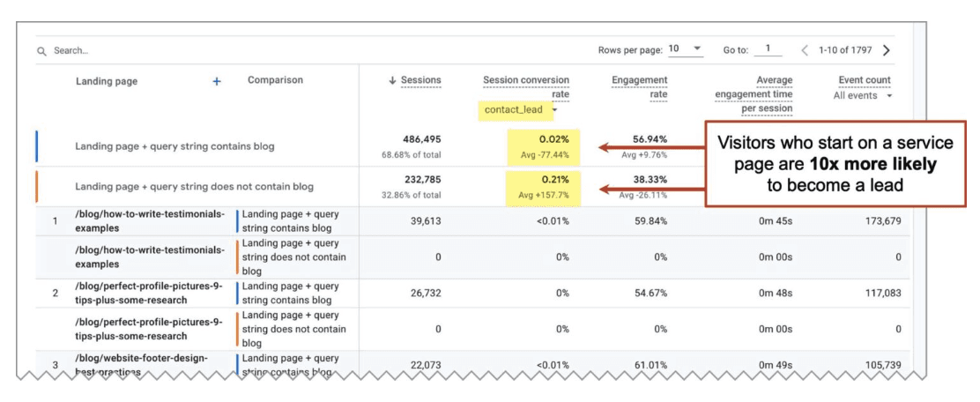Screen dimensions: 980x402
Task: Go to previous page of results
Action: coord(805,50)
